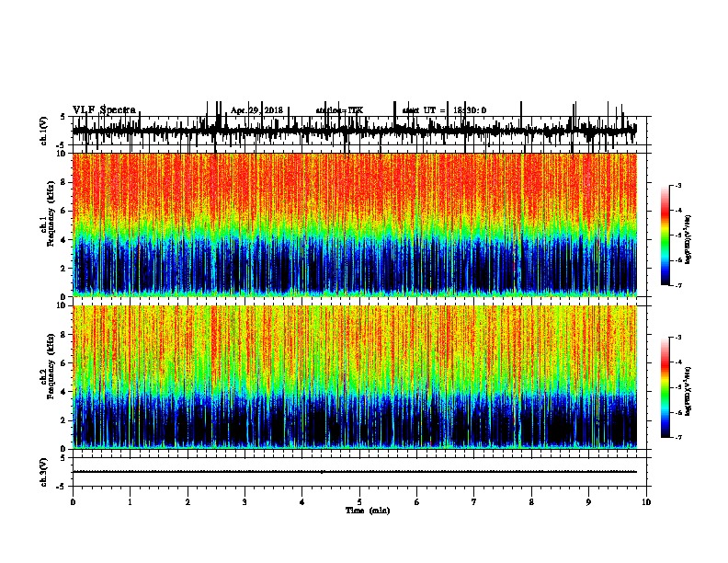The image size is (728, 563).
Task: Click the 'ch.1 Frequency (kHz)' axis label
Action: pos(48,224)
